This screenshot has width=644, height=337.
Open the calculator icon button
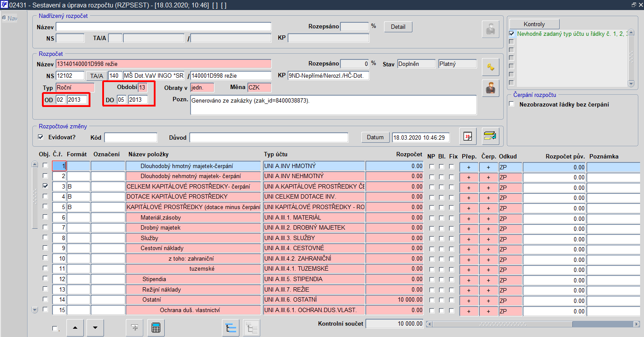[156, 327]
